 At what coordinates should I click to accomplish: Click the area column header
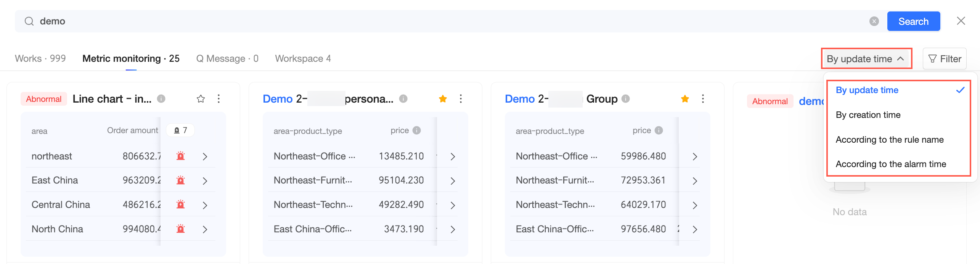[39, 131]
